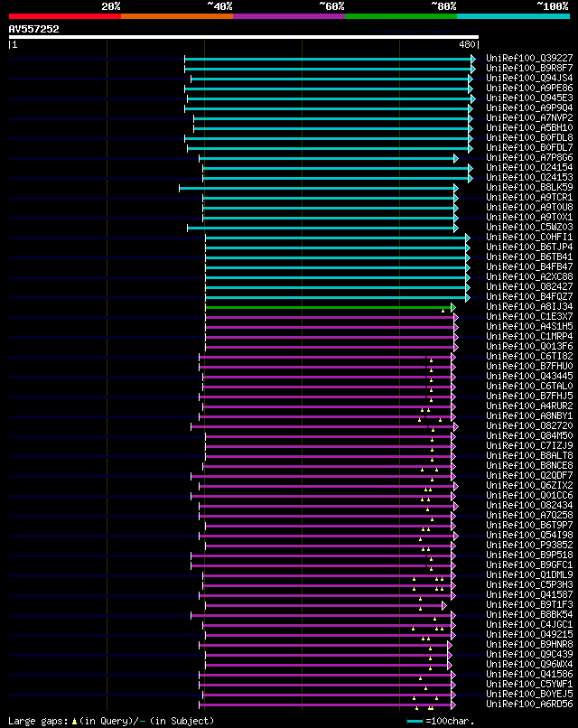Image resolution: width=578 pixels, height=728 pixels.
Task: Click the UniRef100_B8LK59 alignment bar
Action: tap(319, 188)
